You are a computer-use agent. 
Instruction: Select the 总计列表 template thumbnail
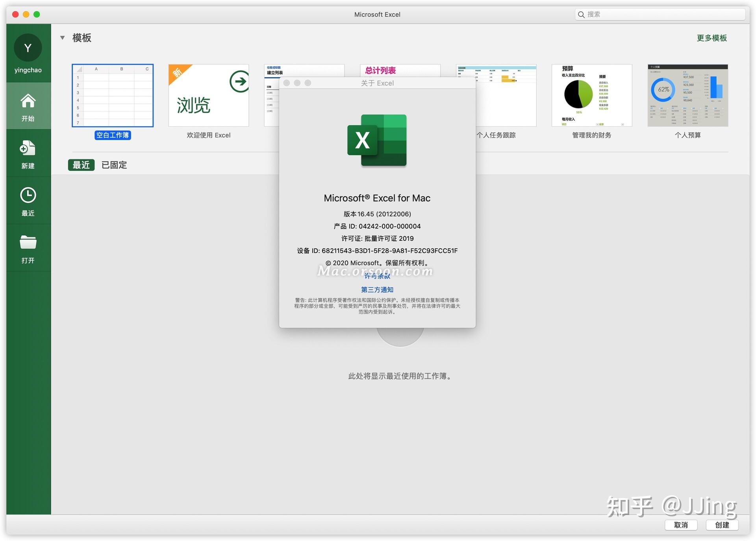(x=400, y=70)
